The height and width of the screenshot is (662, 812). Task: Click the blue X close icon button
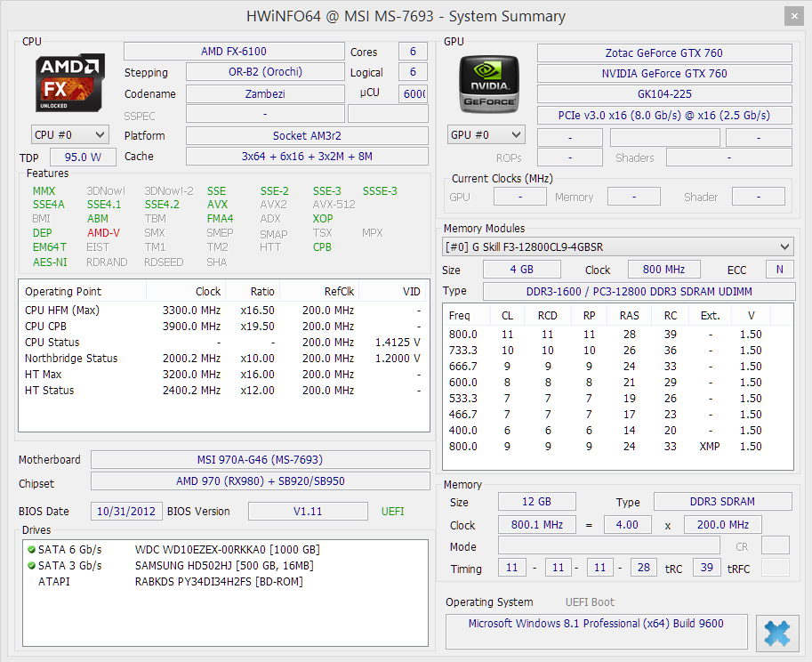click(x=776, y=633)
